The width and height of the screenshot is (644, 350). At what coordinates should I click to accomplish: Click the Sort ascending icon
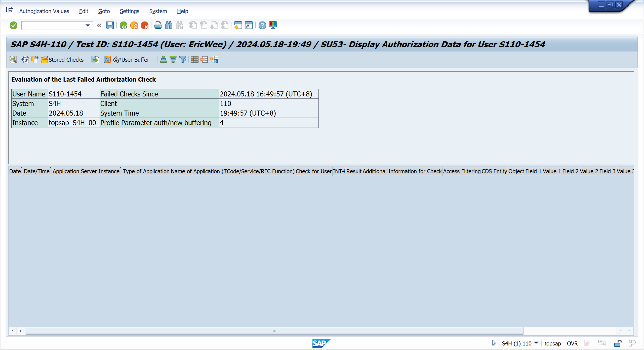click(x=163, y=60)
